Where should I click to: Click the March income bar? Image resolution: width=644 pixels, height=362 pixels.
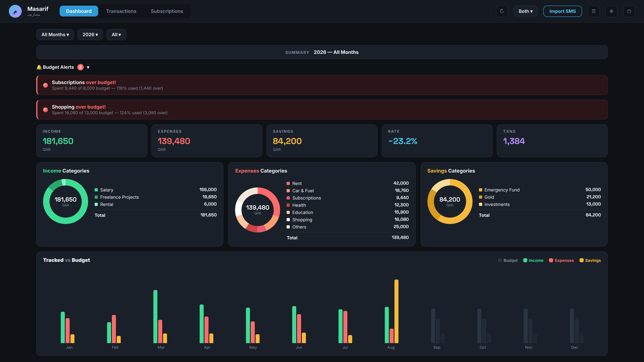pyautogui.click(x=155, y=317)
